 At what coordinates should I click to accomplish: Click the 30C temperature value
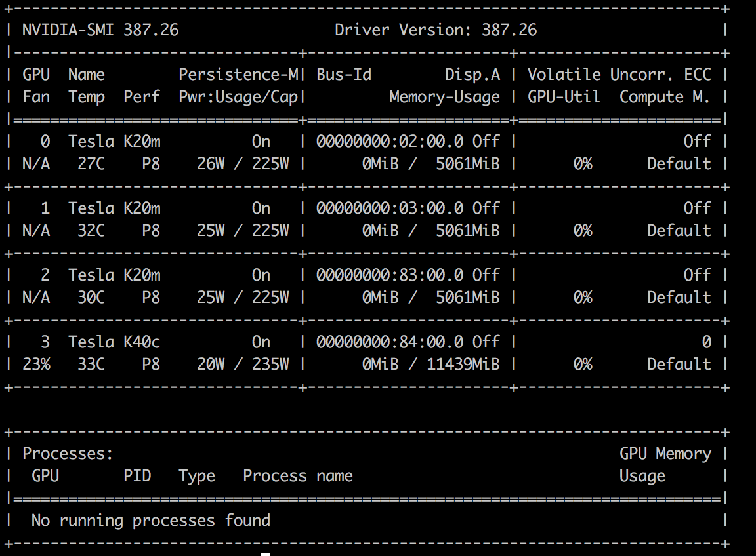(91, 298)
